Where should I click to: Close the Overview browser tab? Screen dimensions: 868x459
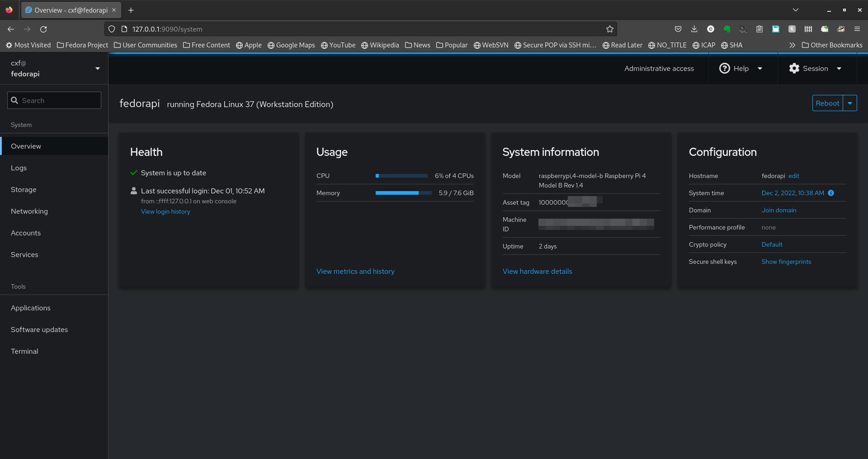pyautogui.click(x=114, y=10)
